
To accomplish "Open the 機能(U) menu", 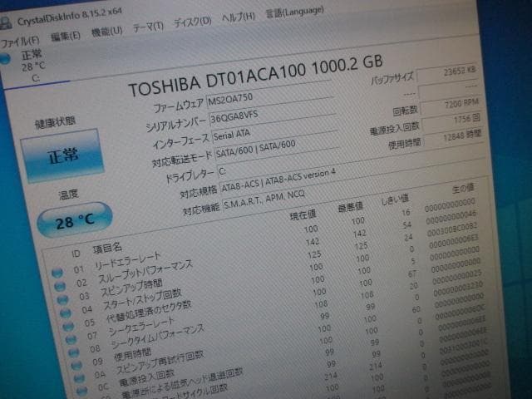I will (x=106, y=31).
